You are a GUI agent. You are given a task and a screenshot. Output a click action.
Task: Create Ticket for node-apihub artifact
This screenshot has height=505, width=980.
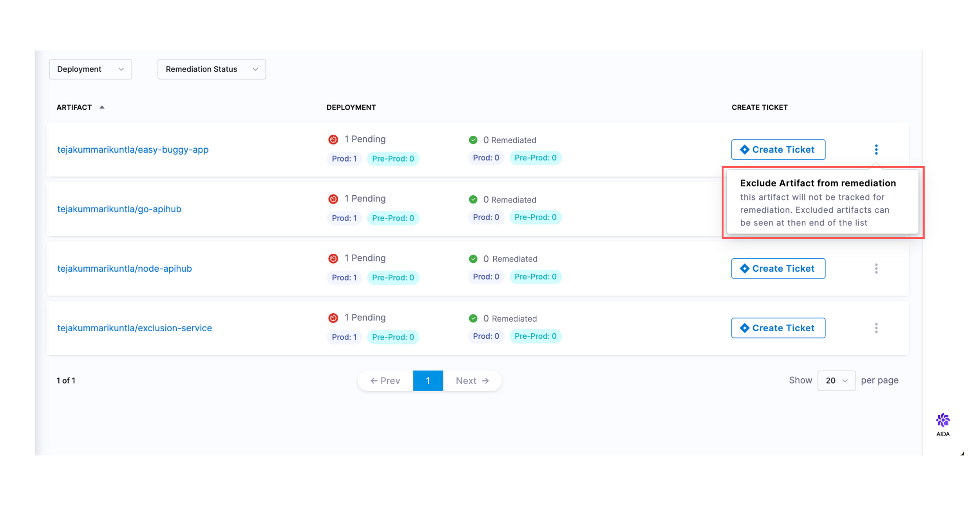tap(777, 269)
